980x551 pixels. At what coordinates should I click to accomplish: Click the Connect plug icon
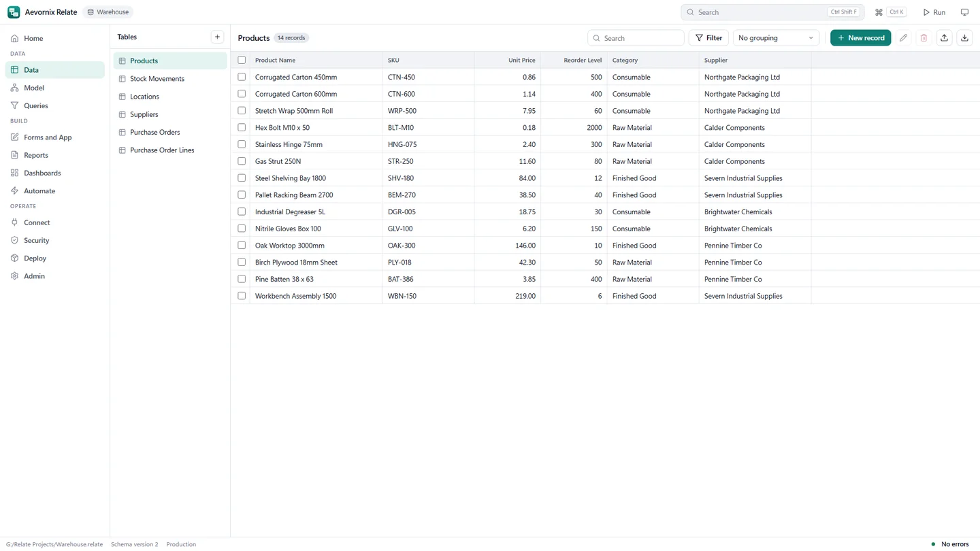(14, 222)
